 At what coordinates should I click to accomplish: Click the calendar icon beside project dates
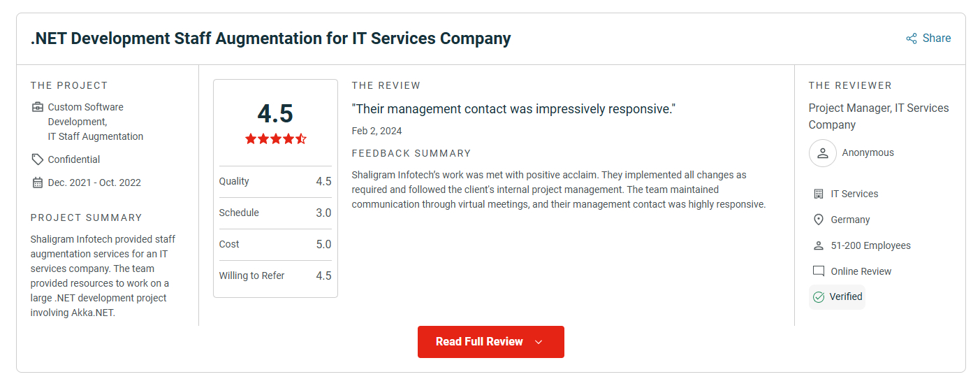click(x=38, y=183)
